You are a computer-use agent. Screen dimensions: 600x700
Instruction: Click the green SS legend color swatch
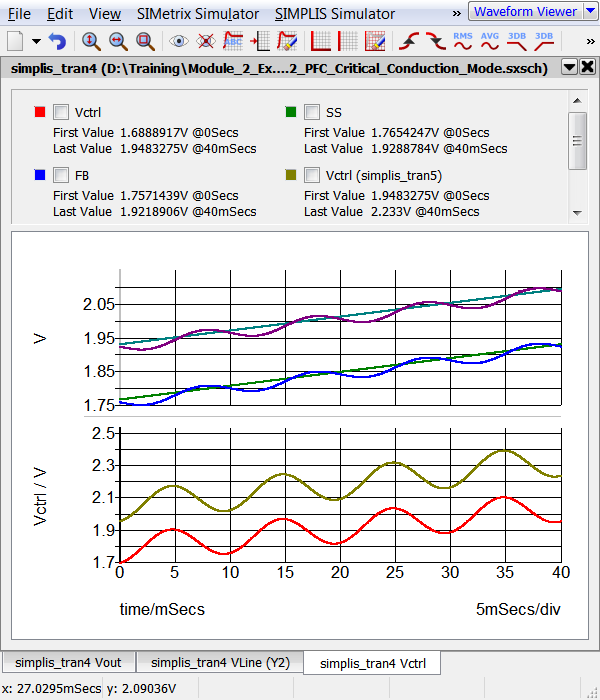(x=290, y=112)
